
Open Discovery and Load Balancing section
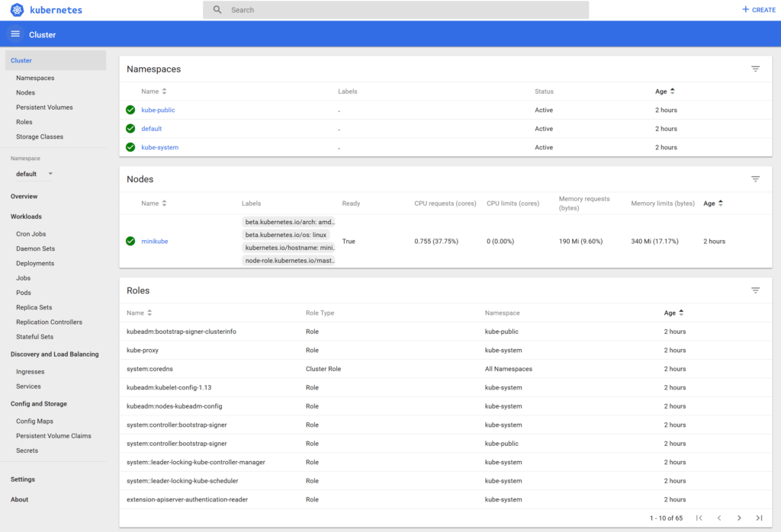coord(55,354)
